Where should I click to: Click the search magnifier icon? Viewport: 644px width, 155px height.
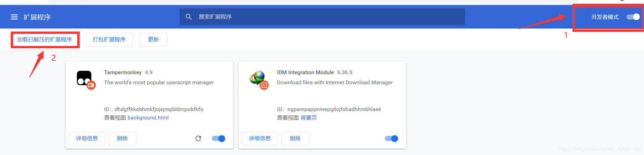[x=189, y=17]
